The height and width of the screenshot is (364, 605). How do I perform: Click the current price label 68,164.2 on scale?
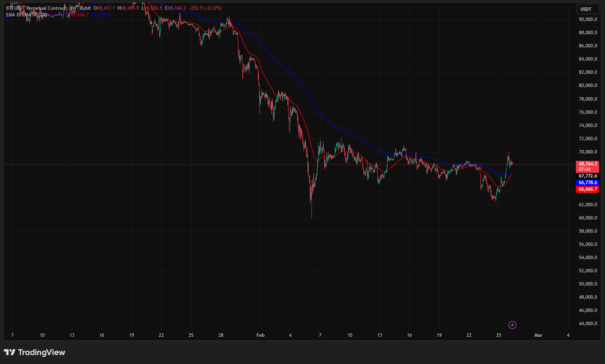(588, 164)
